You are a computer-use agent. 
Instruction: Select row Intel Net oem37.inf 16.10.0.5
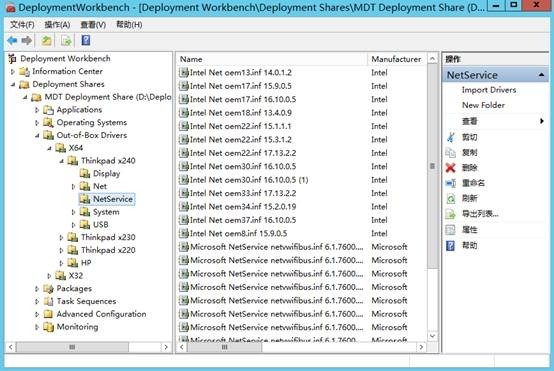243,220
